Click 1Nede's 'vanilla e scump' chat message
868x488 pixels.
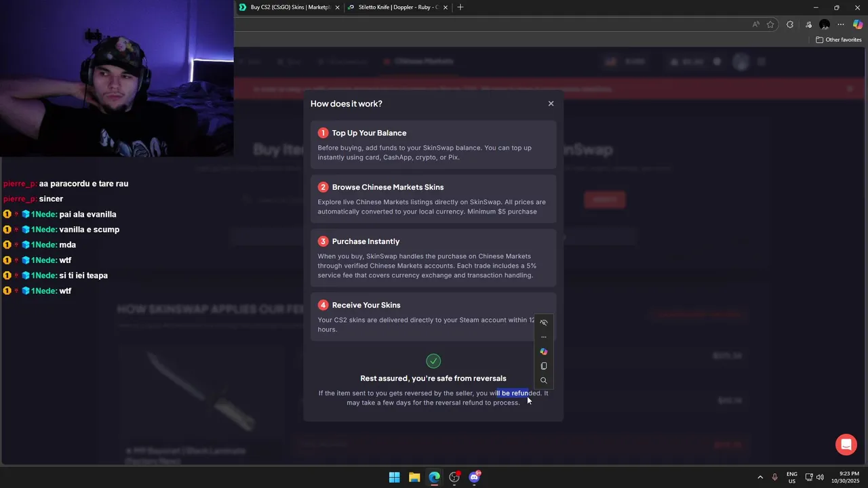click(89, 229)
